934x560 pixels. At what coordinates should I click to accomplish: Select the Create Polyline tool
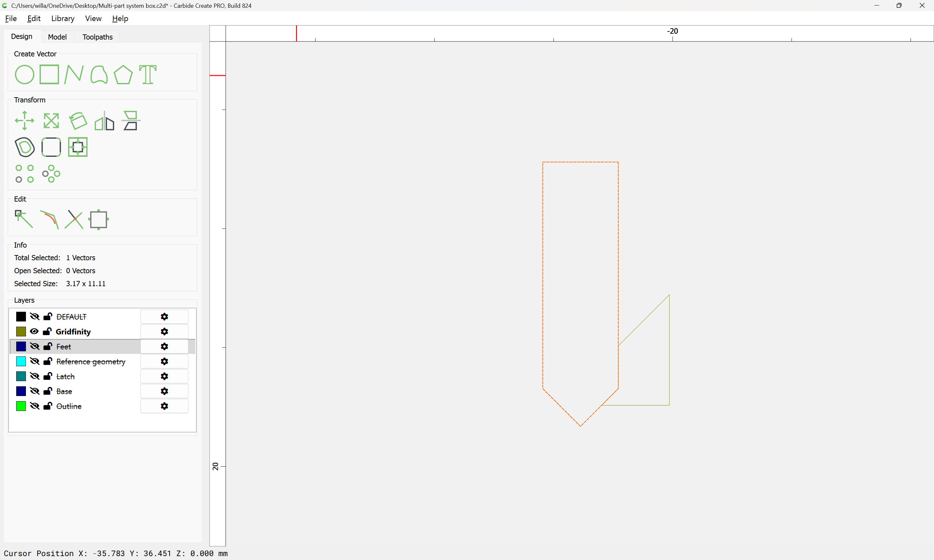(x=74, y=74)
